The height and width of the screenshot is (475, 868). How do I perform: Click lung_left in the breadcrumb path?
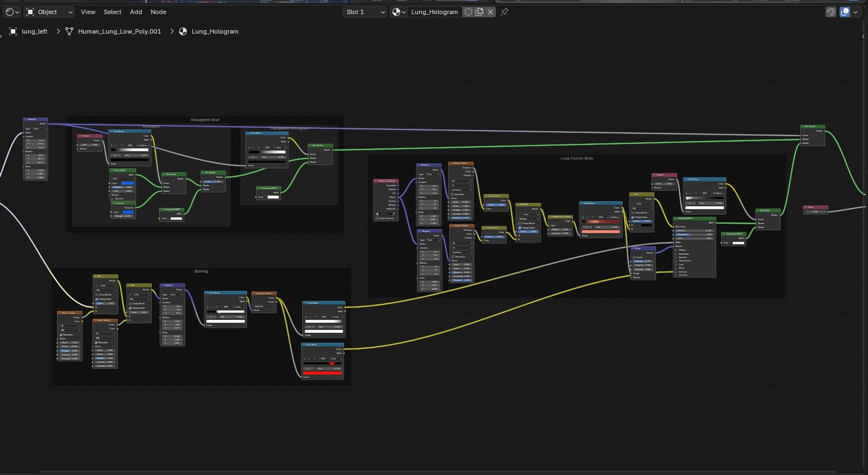coord(34,31)
